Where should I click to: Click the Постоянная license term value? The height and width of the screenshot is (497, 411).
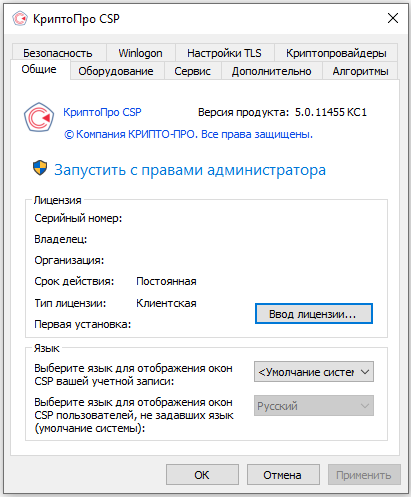tap(166, 281)
